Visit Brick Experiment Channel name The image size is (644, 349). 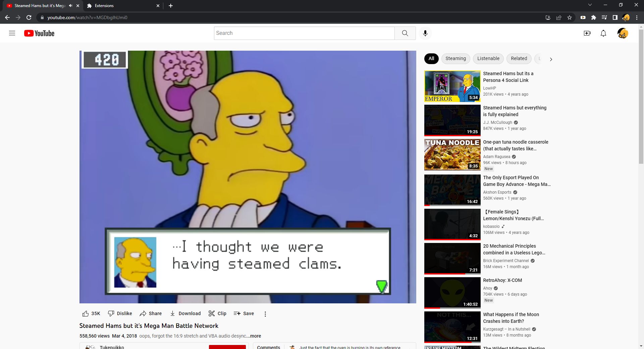[506, 261]
